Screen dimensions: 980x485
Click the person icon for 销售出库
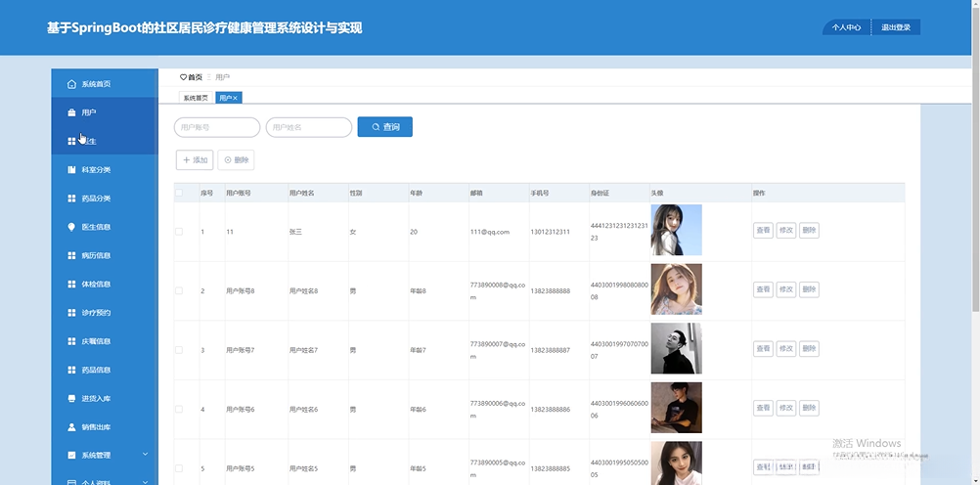click(x=71, y=427)
